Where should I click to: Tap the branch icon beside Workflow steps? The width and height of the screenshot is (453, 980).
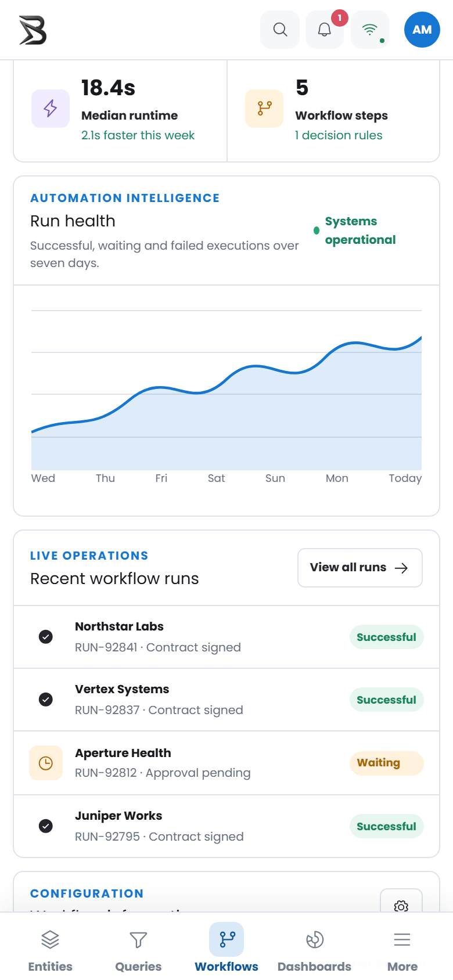264,108
